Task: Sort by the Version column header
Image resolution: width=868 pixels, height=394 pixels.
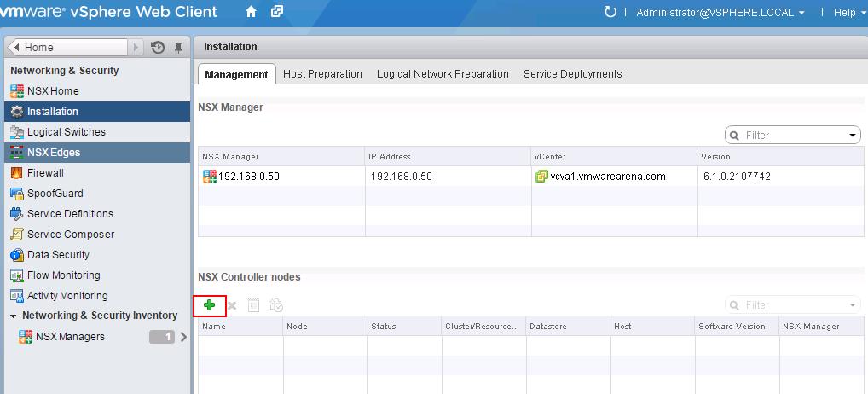Action: pos(780,157)
